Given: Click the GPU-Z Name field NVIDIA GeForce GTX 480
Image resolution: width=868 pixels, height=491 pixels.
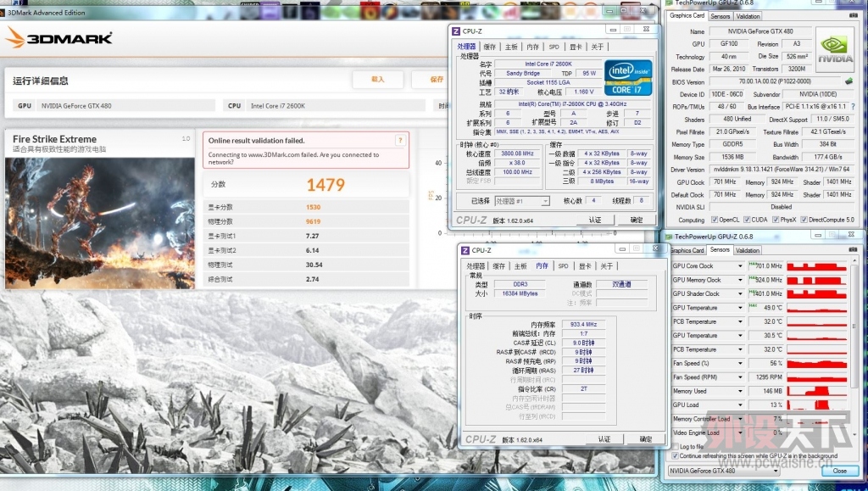Looking at the screenshot, I should coord(760,31).
